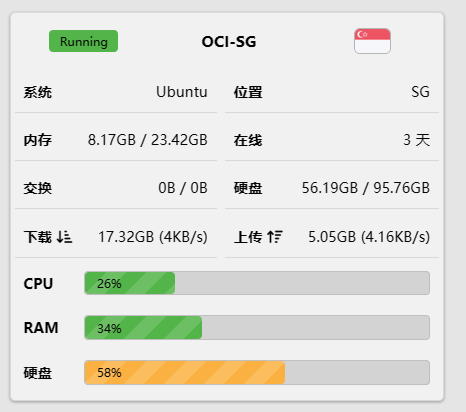Select the download total 17.32GB text
466x412 pixels.
126,237
